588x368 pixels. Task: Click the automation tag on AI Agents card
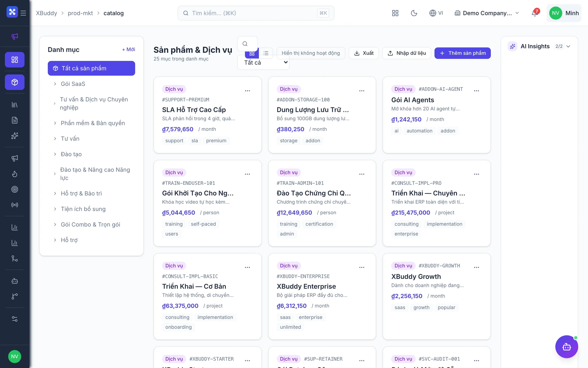(419, 131)
